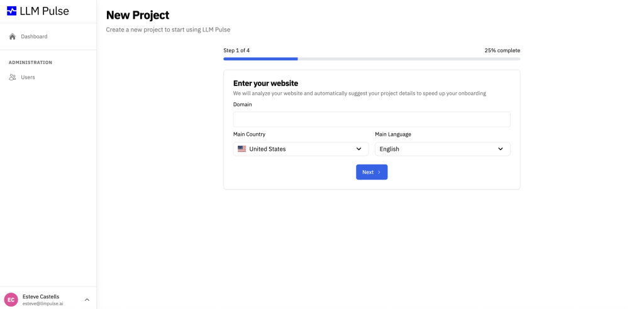
Task: Click the Next button
Action: pyautogui.click(x=372, y=172)
